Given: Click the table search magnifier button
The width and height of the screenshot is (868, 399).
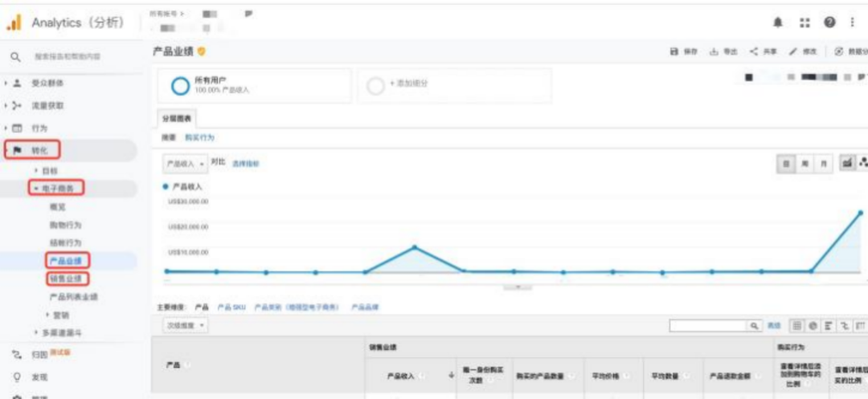Looking at the screenshot, I should pyautogui.click(x=753, y=326).
